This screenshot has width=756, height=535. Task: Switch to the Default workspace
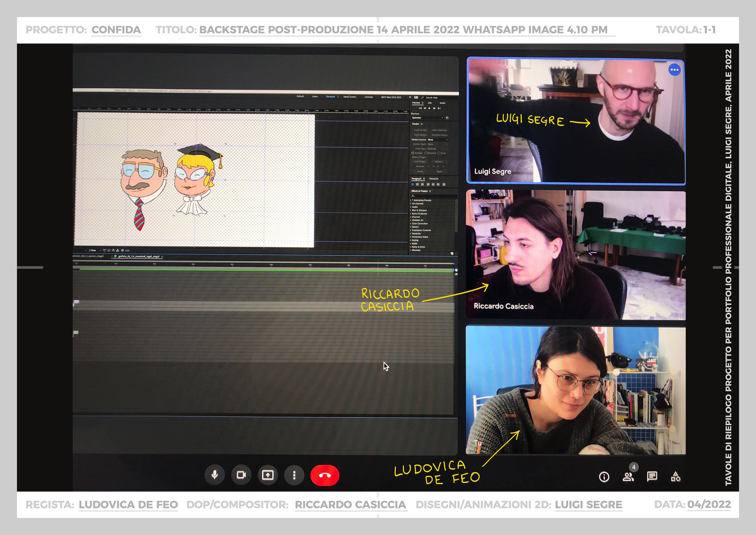[300, 96]
